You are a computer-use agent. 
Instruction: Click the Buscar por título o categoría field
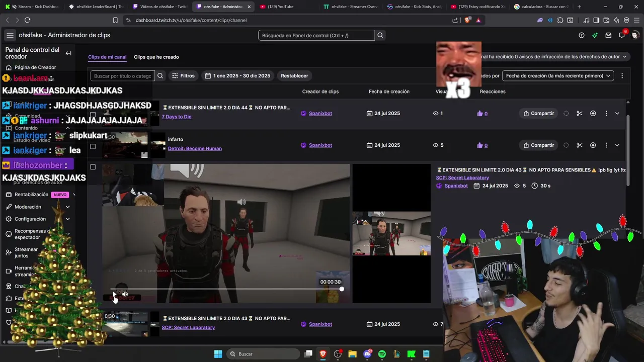123,76
